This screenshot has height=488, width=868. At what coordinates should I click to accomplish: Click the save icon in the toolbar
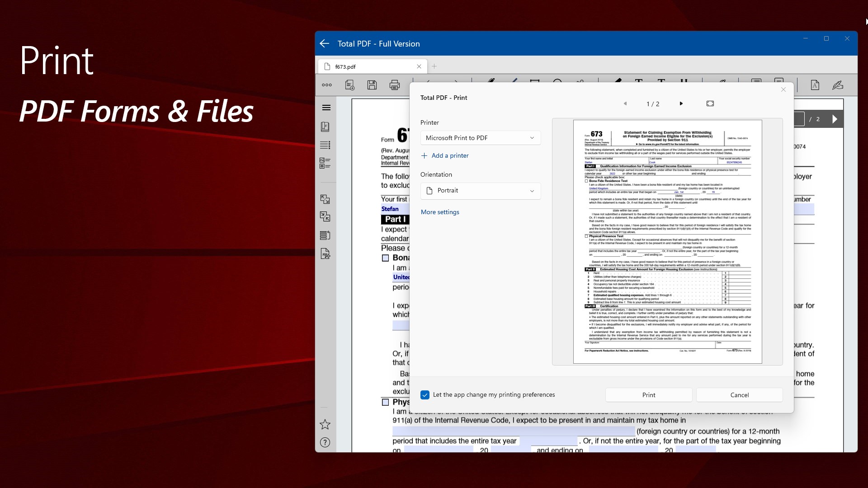[372, 84]
